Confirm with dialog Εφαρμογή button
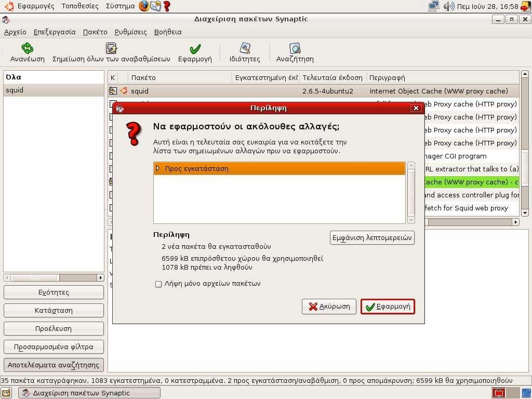This screenshot has width=532, height=399. [x=388, y=307]
